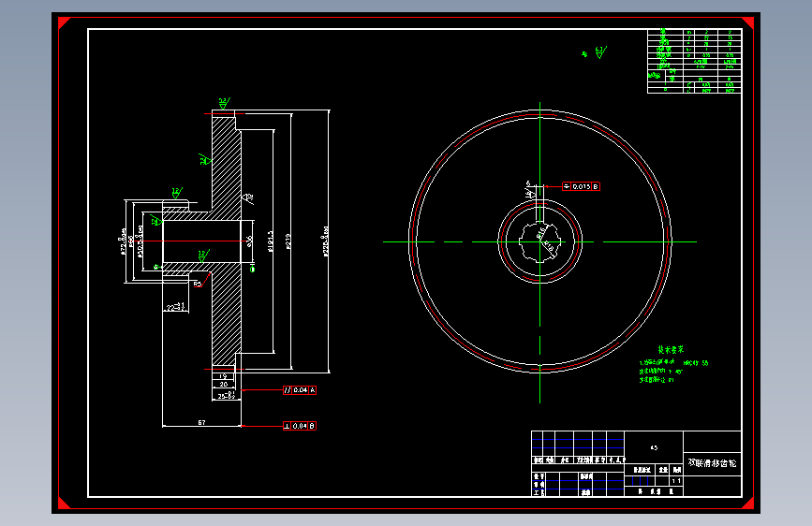Click the 技术要求 heading text
Screen dimensions: 812x526
tap(671, 349)
